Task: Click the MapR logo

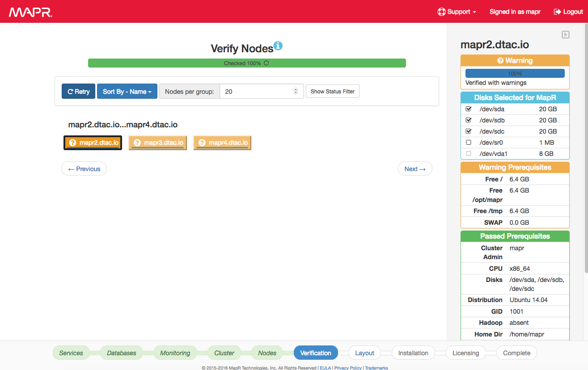Action: point(30,12)
